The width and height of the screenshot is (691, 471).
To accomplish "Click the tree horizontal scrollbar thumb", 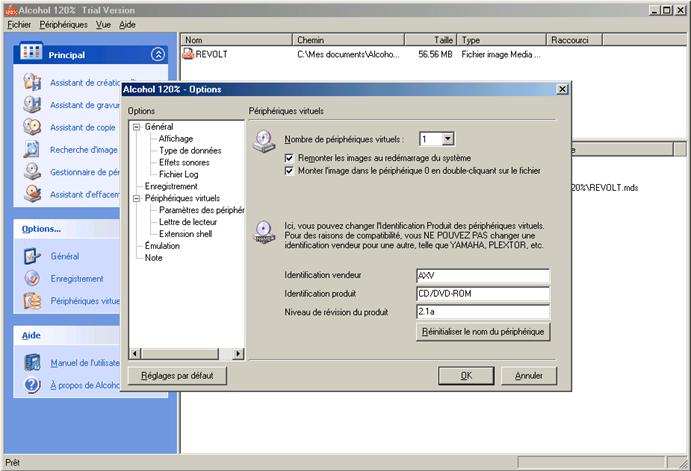I will (180, 353).
